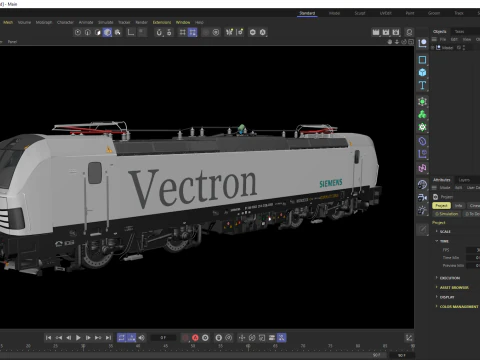
Task: Switch to the Groom layout tab
Action: coord(434,13)
